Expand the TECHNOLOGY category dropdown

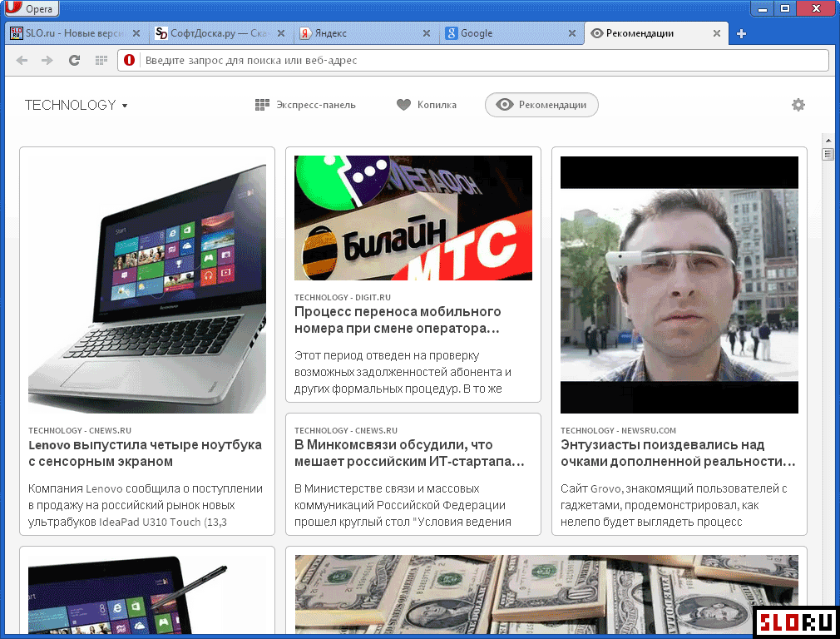coord(76,105)
